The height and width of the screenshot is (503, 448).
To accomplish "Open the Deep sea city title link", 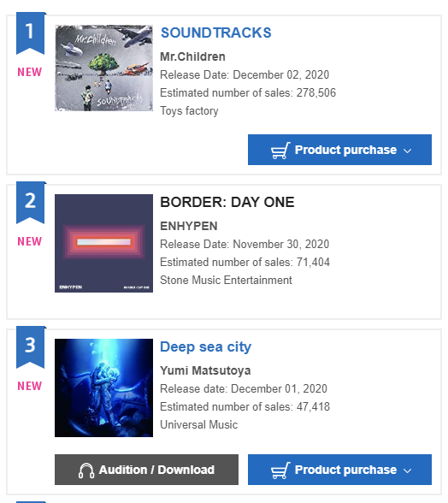I will click(x=205, y=346).
